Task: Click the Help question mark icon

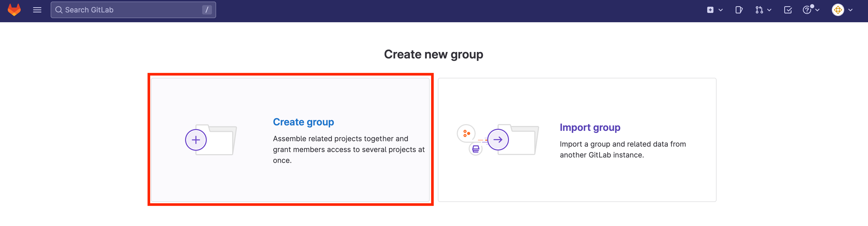Action: 807,10
